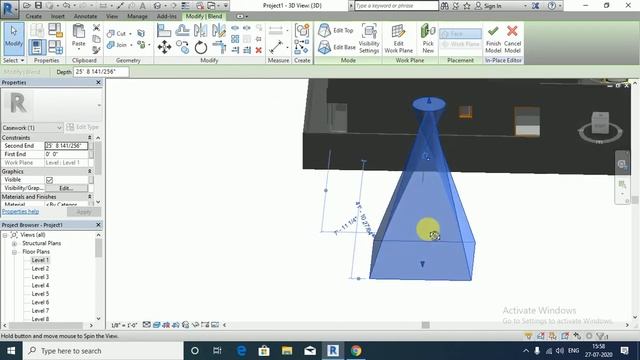
Task: Click Cut to Clipboard scissors icon
Action: pos(96,27)
